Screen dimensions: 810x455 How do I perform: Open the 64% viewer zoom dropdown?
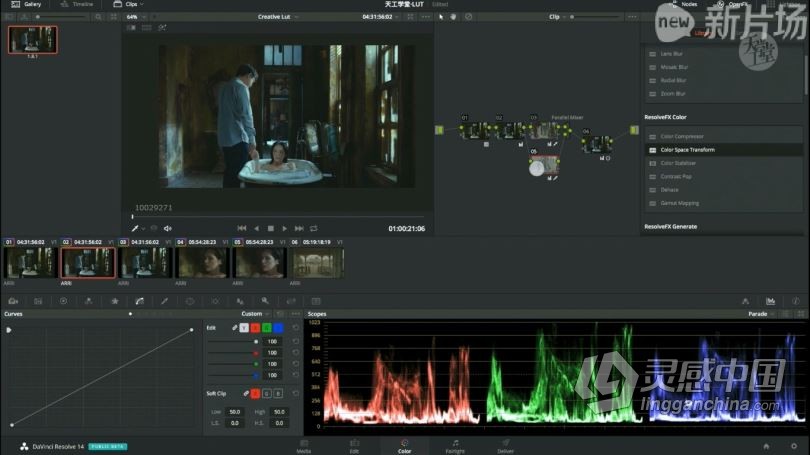click(135, 17)
